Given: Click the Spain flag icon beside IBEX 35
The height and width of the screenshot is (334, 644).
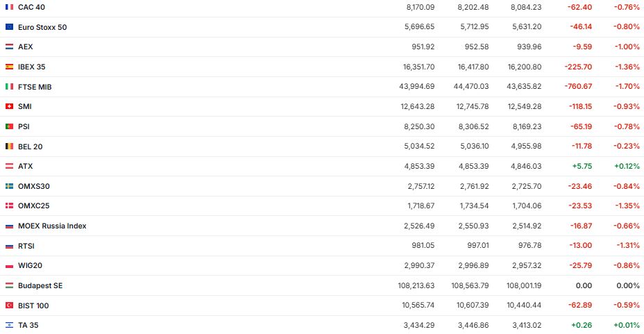Looking at the screenshot, I should click(x=9, y=67).
